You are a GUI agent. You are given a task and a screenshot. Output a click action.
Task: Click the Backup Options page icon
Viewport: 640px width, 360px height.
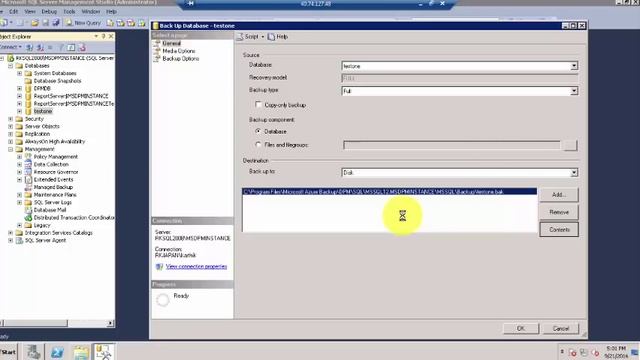157,59
